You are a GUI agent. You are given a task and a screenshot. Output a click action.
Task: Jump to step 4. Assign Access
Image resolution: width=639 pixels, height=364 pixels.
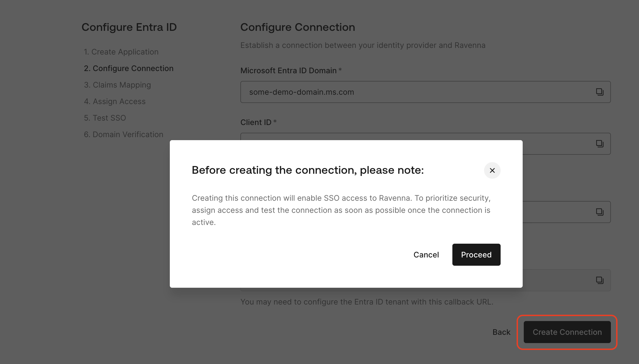pyautogui.click(x=114, y=101)
